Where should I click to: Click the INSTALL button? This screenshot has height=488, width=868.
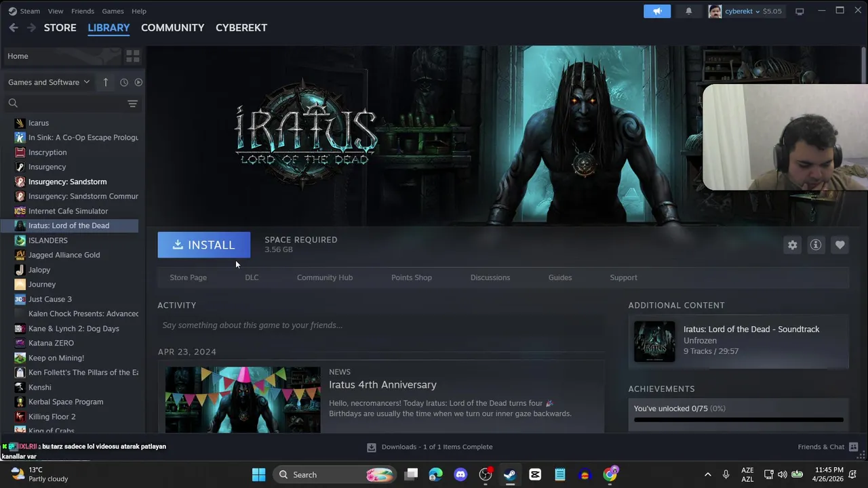[204, 245]
